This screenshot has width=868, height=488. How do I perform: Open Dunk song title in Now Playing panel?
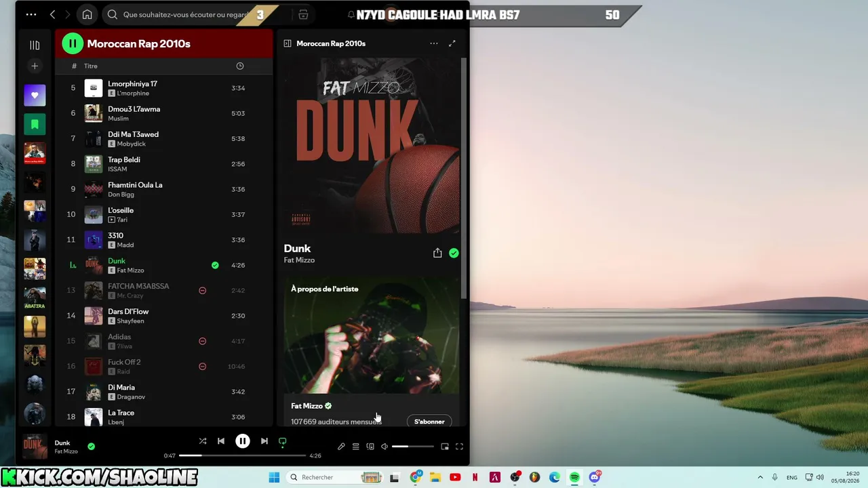pos(297,248)
